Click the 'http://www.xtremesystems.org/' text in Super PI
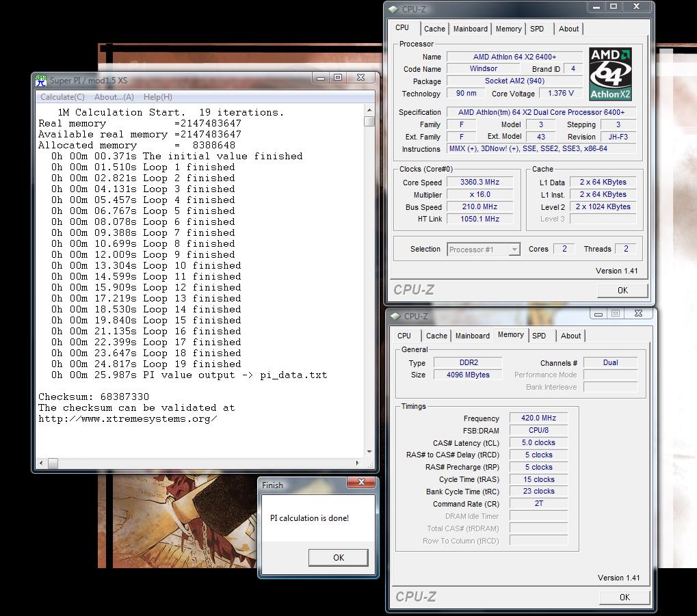Screen dimensions: 697x616 128,418
